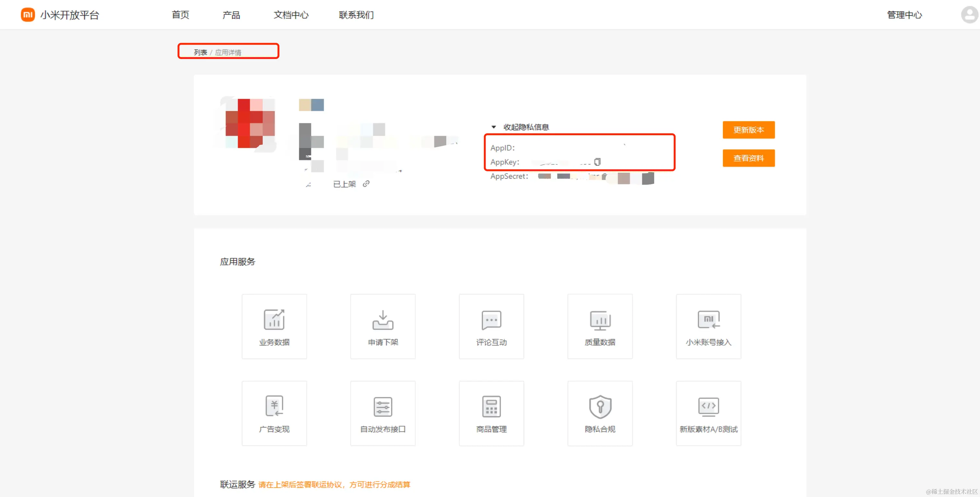Click the orange 更新版本 button
This screenshot has width=980, height=497.
pyautogui.click(x=748, y=130)
